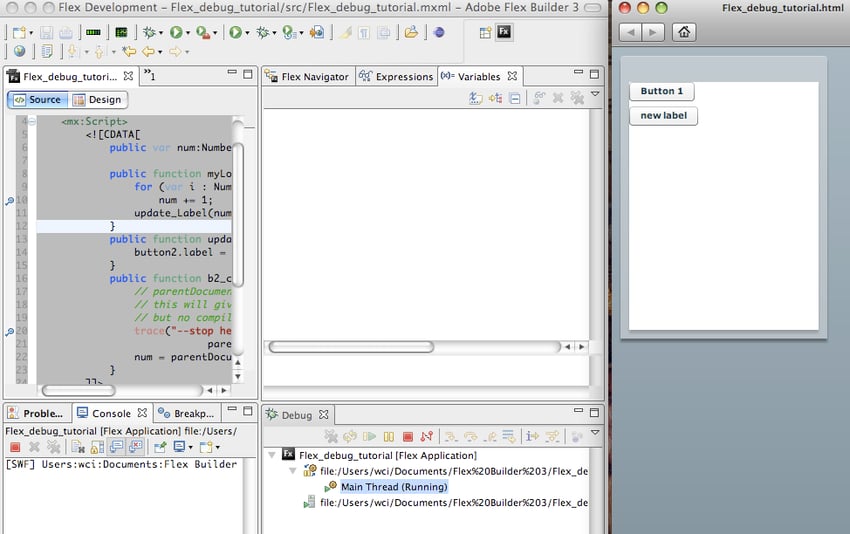Switch editor to Source mode
Image resolution: width=850 pixels, height=534 pixels.
click(37, 100)
